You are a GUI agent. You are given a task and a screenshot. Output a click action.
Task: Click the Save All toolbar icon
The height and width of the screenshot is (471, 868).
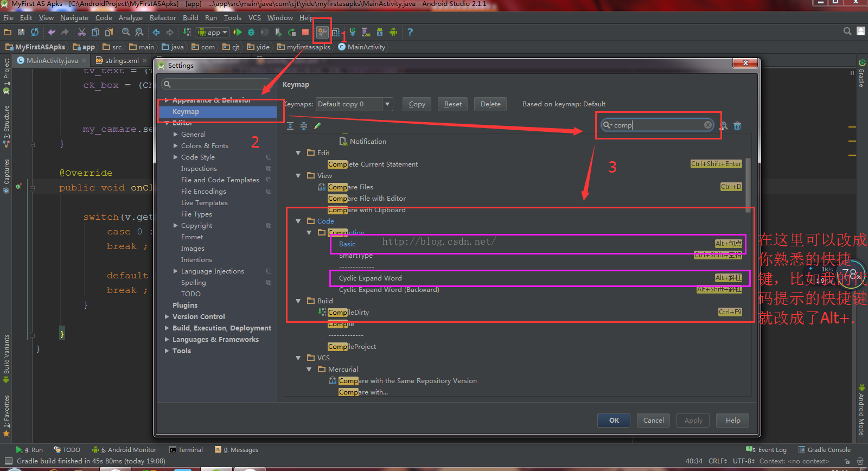[21, 32]
